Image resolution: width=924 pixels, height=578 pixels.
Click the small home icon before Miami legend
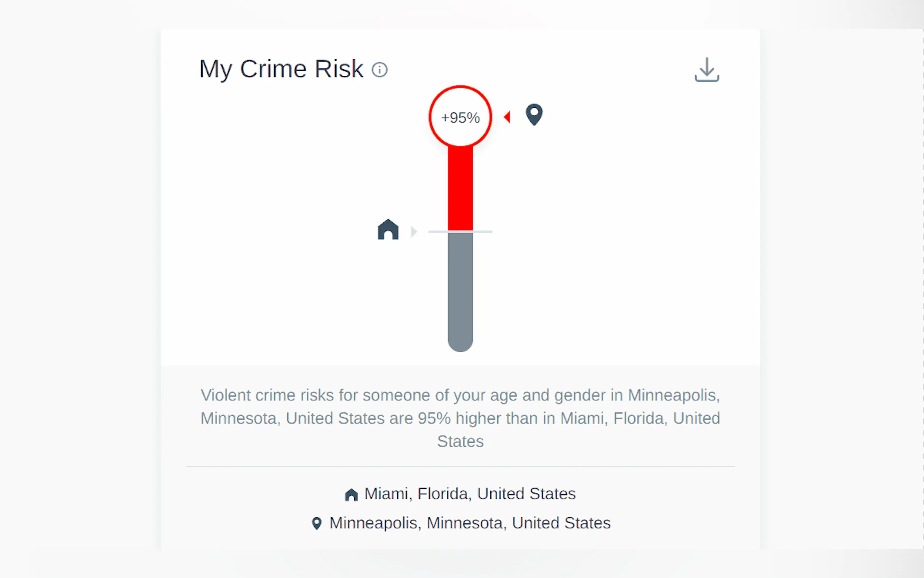coord(351,494)
